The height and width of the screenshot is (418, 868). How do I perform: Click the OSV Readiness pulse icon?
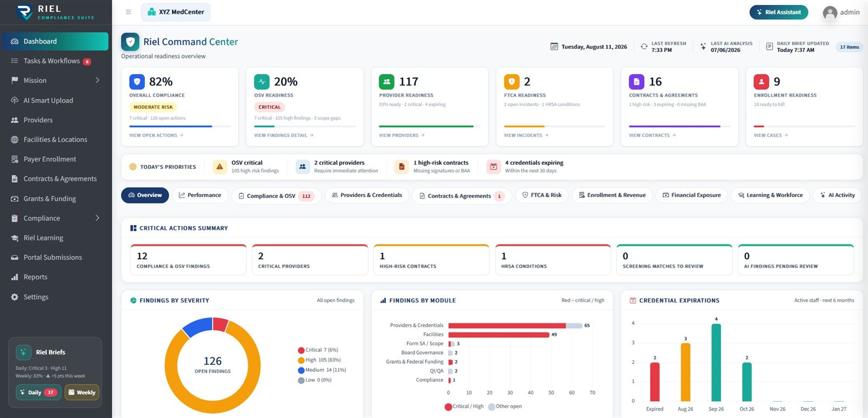261,82
